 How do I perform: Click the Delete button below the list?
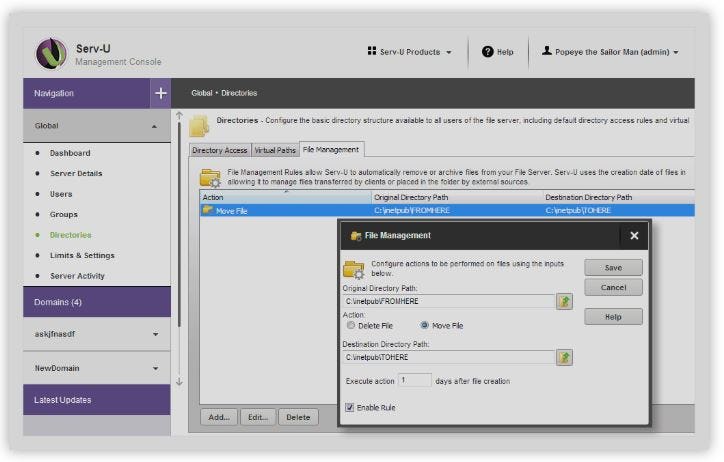298,417
